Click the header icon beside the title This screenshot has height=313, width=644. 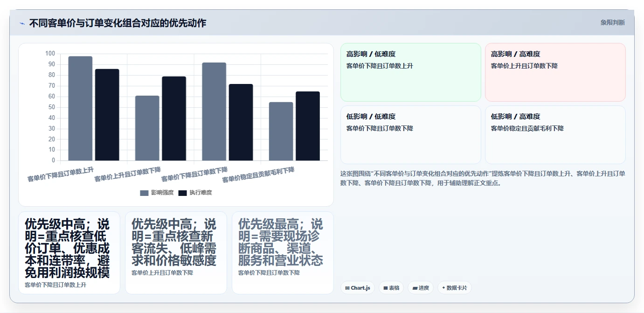(22, 23)
